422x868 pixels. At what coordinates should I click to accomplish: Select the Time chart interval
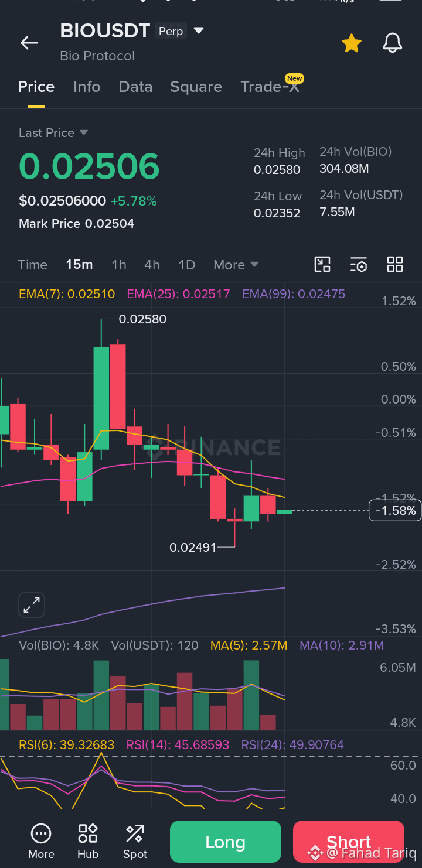point(33,265)
